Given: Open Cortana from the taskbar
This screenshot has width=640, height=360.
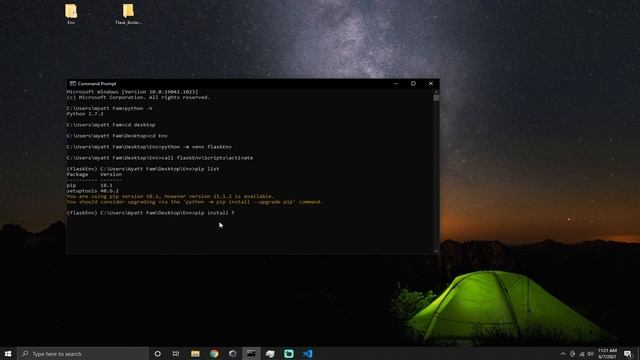Looking at the screenshot, I should 158,353.
